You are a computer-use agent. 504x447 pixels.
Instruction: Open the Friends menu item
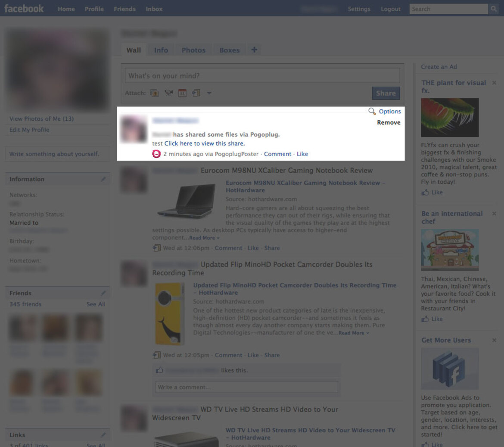124,9
